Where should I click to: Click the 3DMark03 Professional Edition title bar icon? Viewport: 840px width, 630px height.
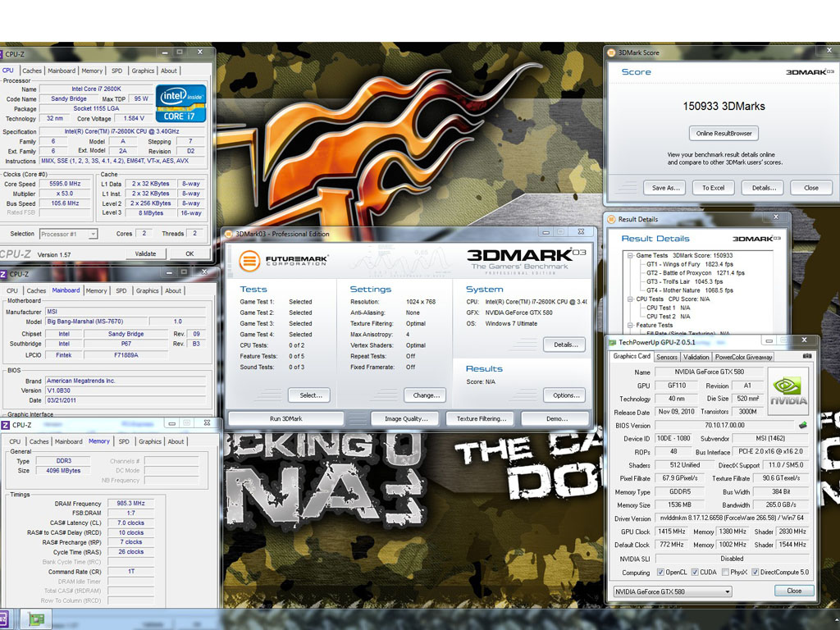[x=229, y=234]
